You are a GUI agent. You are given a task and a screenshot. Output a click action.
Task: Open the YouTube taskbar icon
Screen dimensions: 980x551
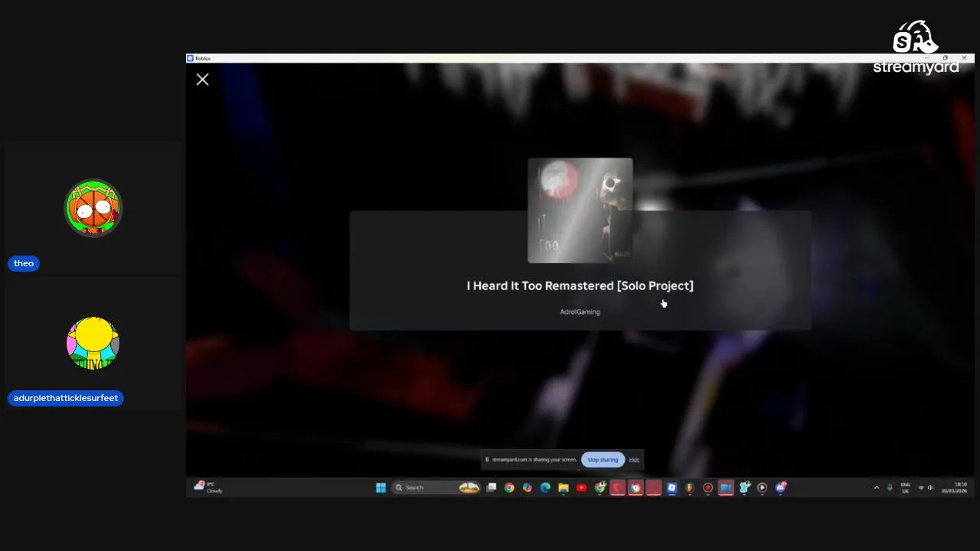click(x=582, y=487)
